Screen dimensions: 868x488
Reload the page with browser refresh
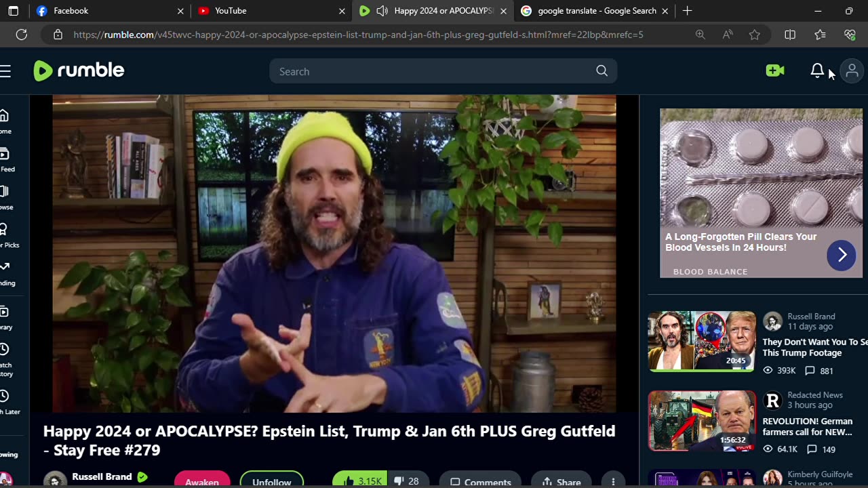tap(21, 35)
